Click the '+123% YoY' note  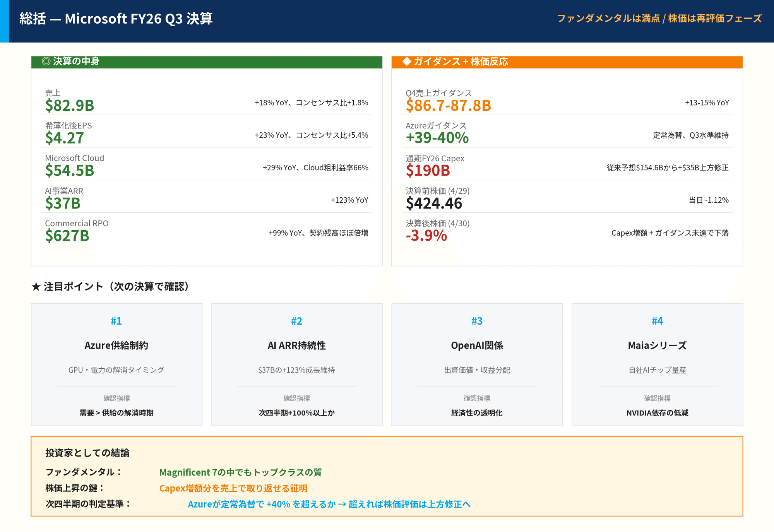(349, 200)
